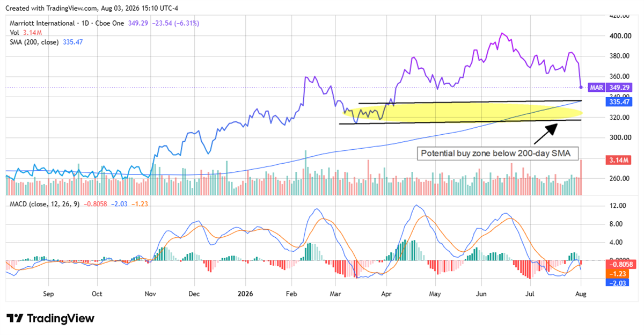The height and width of the screenshot is (335, 644).
Task: Click the May date axis label
Action: [435, 294]
